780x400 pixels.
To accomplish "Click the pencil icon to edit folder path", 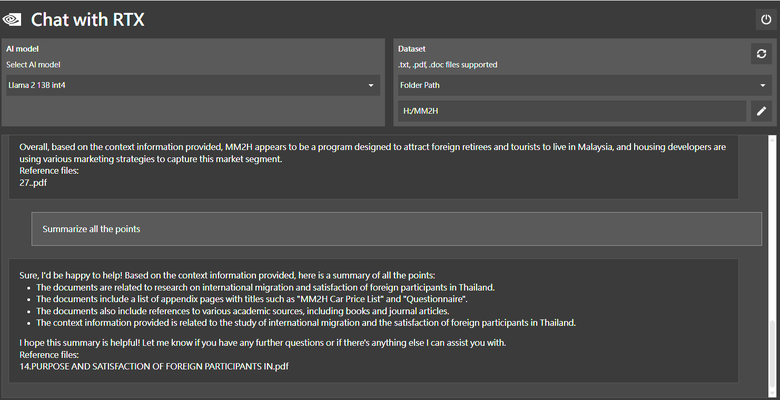I will [x=761, y=111].
